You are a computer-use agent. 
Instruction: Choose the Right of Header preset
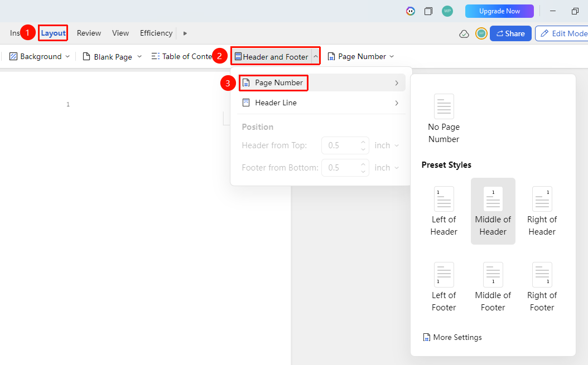tap(542, 211)
